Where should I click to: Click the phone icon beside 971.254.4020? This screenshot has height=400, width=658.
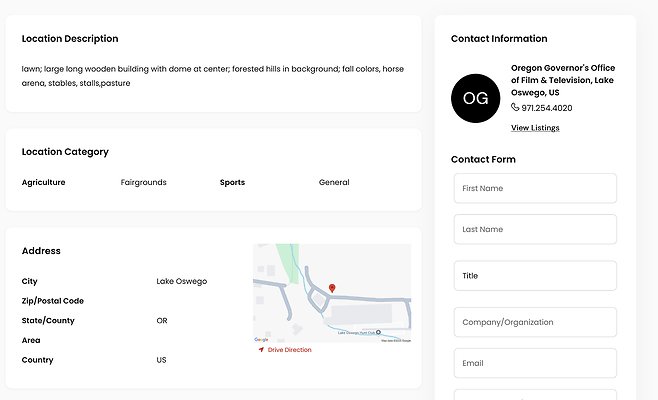click(x=515, y=108)
